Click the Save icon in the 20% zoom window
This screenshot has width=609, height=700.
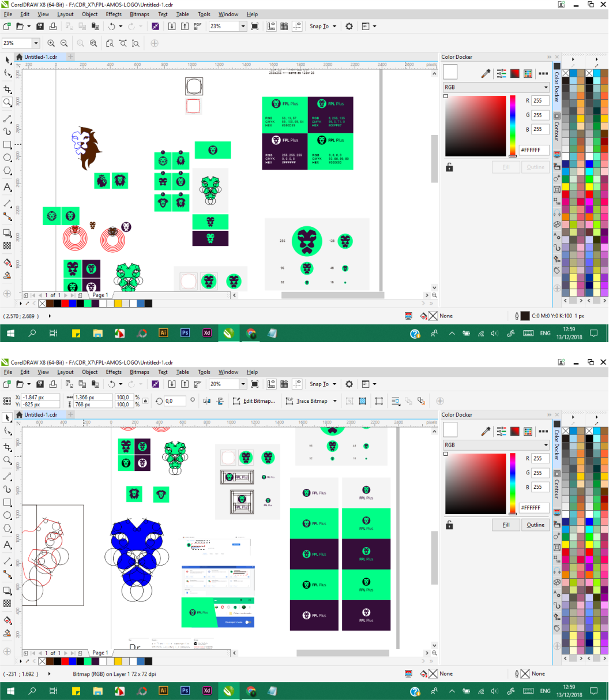[x=40, y=384]
